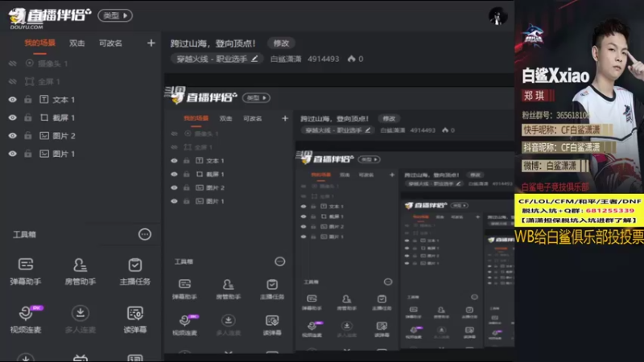Click the fullscreen capture icon of 全屏 1
Viewport: 644px width, 362px height.
click(x=30, y=81)
